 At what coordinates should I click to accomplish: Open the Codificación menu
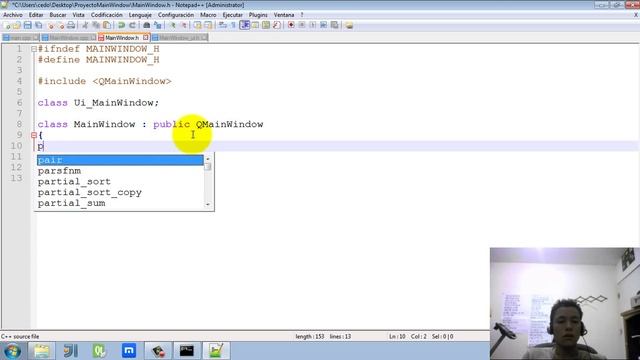[107, 15]
